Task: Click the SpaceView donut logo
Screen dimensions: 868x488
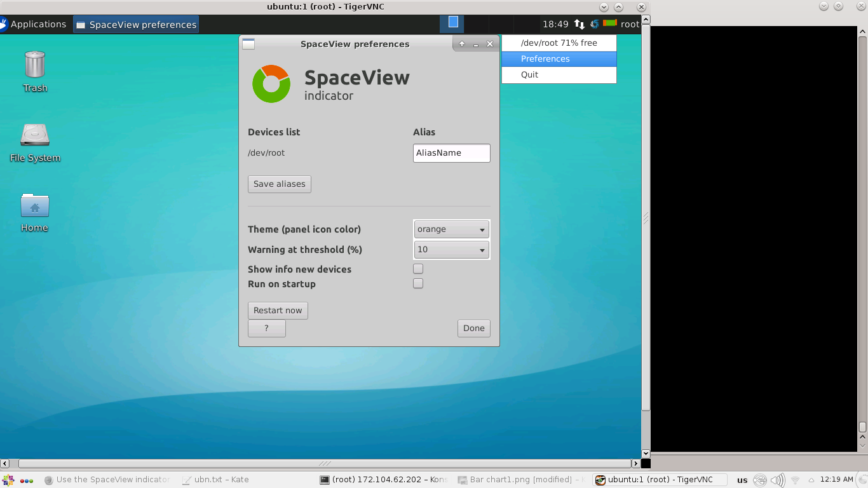Action: pos(271,84)
